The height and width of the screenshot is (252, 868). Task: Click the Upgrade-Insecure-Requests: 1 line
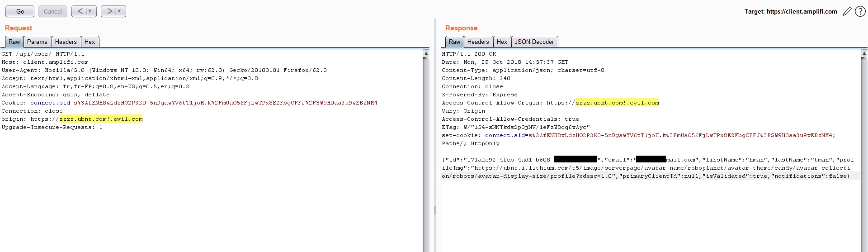pyautogui.click(x=52, y=127)
